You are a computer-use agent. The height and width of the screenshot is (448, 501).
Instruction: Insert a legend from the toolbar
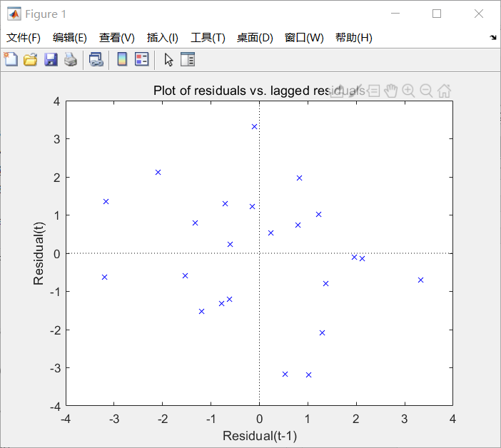coord(142,60)
